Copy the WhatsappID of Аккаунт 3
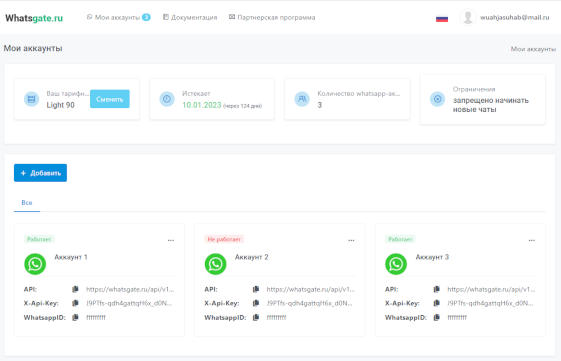The image size is (561, 361). pyautogui.click(x=436, y=317)
